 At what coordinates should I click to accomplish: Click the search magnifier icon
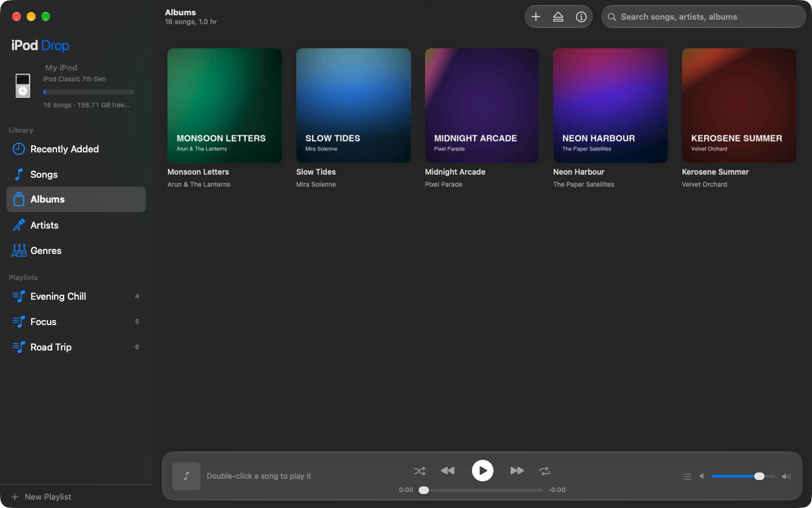point(612,17)
